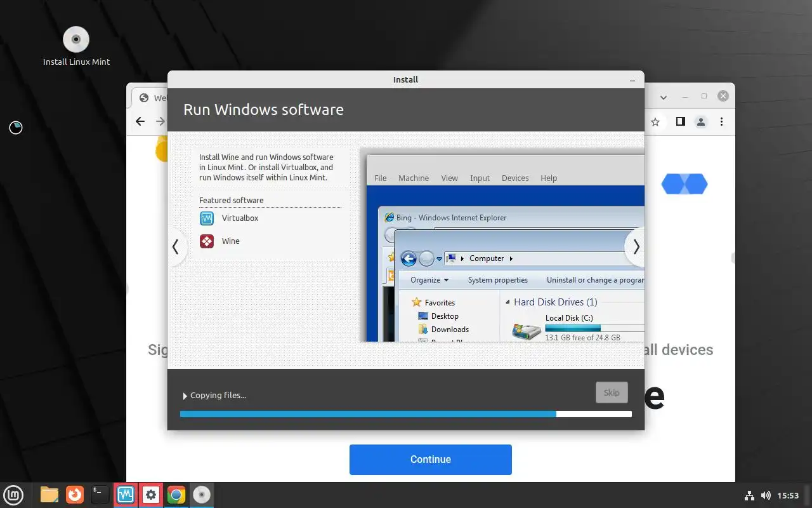Open the Linux Mint start menu

[x=13, y=495]
